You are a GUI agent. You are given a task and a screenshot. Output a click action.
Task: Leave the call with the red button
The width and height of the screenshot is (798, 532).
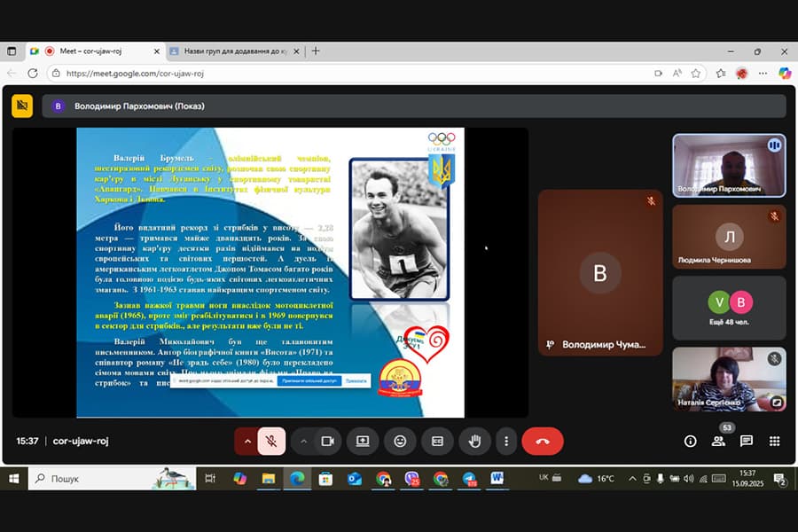[x=542, y=441]
